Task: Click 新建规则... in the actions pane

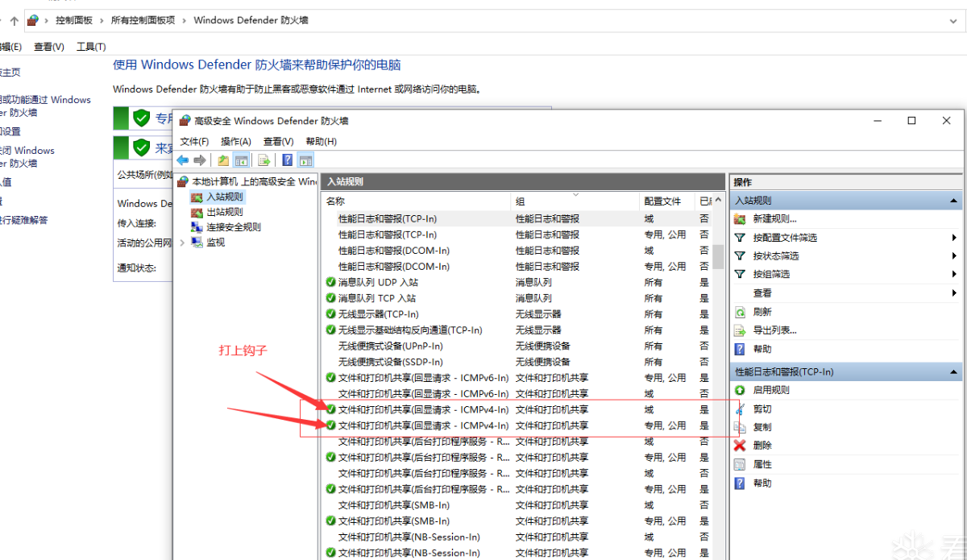Action: pyautogui.click(x=774, y=219)
